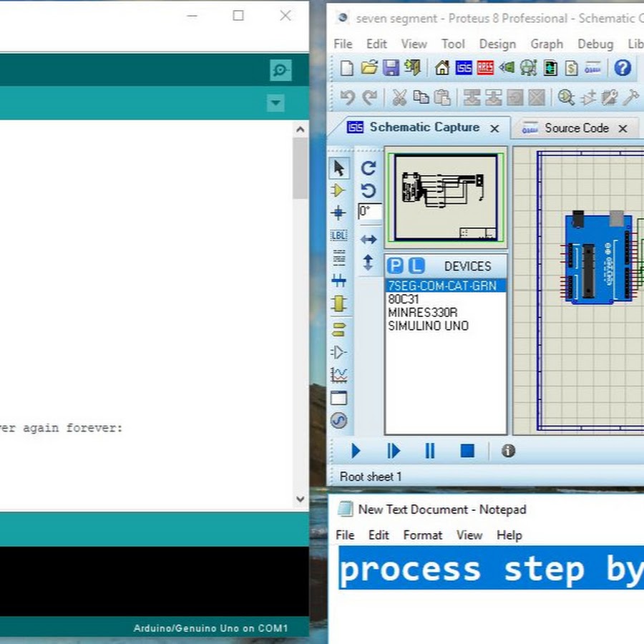The height and width of the screenshot is (644, 644).
Task: Select 80C31 in the devices list
Action: (x=446, y=299)
